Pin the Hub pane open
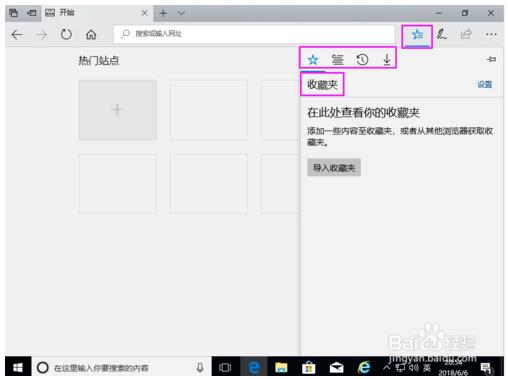This screenshot has width=508, height=379. coord(491,59)
